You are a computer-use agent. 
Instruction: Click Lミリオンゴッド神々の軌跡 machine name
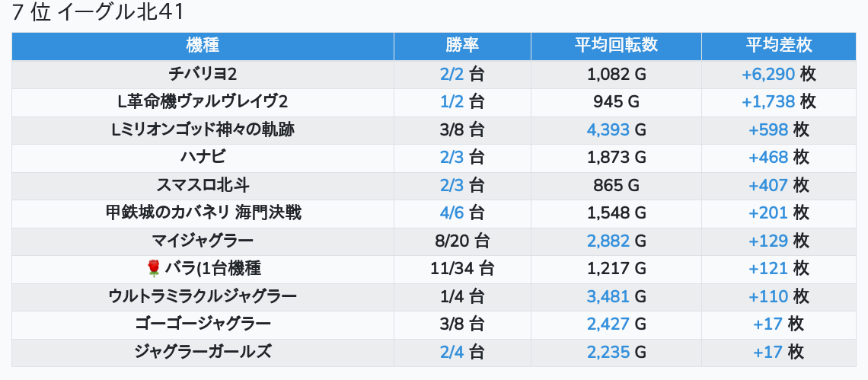coord(203,130)
